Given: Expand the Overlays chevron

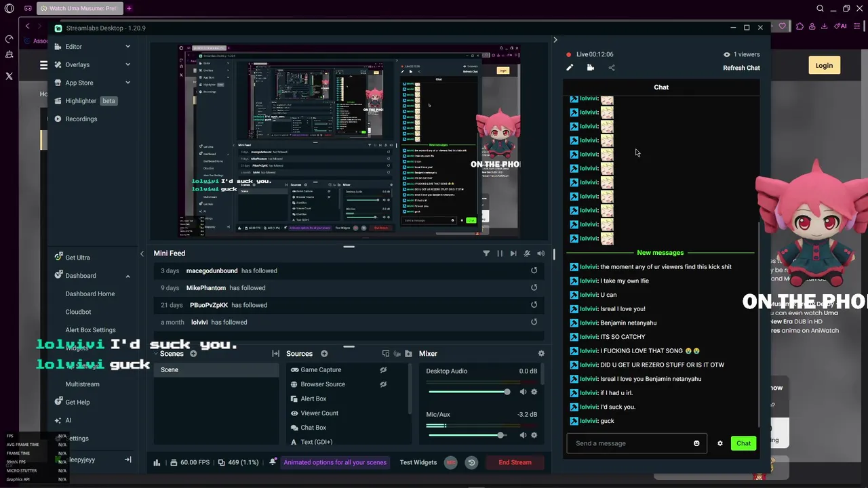Looking at the screenshot, I should [x=127, y=64].
